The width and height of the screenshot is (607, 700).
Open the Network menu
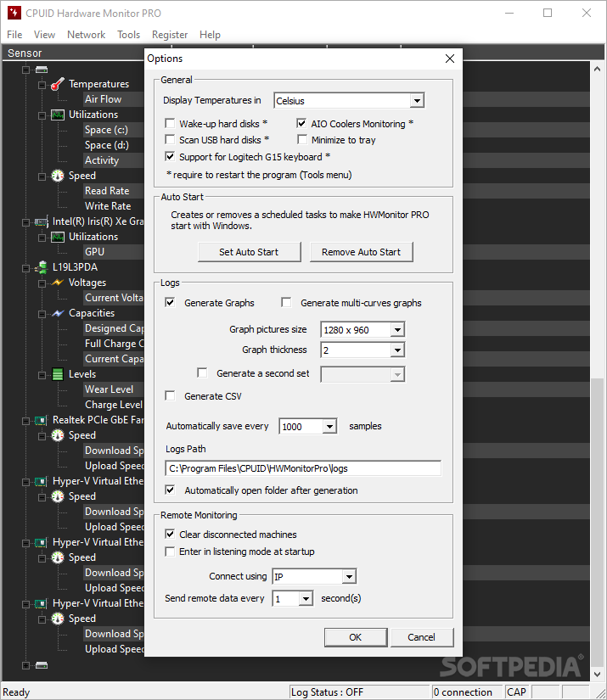click(87, 35)
